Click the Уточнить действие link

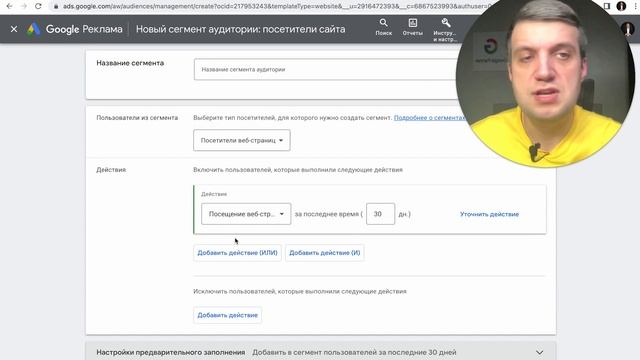(x=489, y=214)
